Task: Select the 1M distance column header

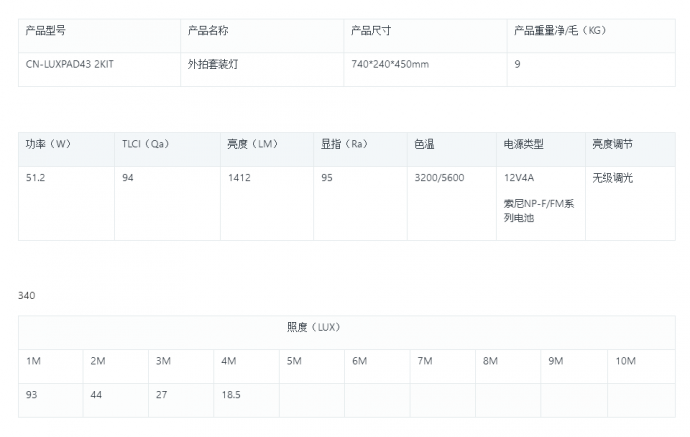Action: (x=33, y=360)
